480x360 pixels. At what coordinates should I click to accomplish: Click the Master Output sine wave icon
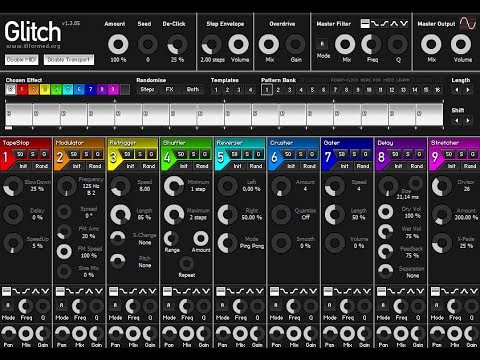(x=468, y=23)
